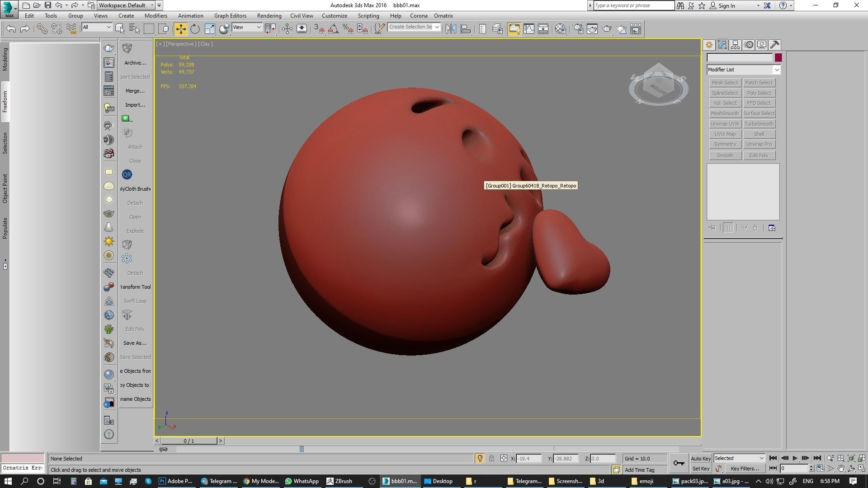Activate the Select and Link tool
The image size is (868, 488).
point(42,29)
